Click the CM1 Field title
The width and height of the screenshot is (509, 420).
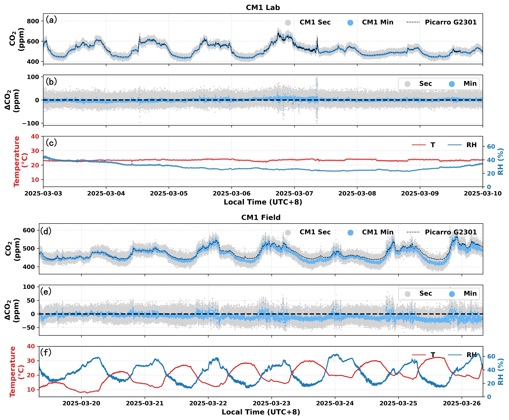coord(261,217)
